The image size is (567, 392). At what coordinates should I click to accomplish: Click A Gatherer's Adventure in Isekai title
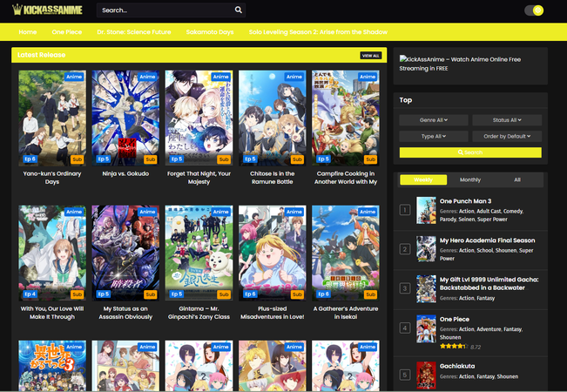pos(346,313)
